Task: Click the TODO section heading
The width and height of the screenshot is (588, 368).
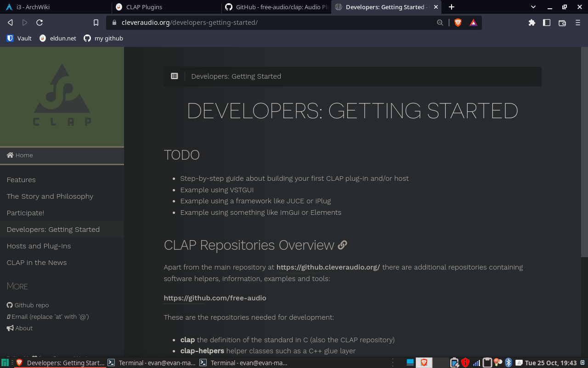Action: (181, 155)
